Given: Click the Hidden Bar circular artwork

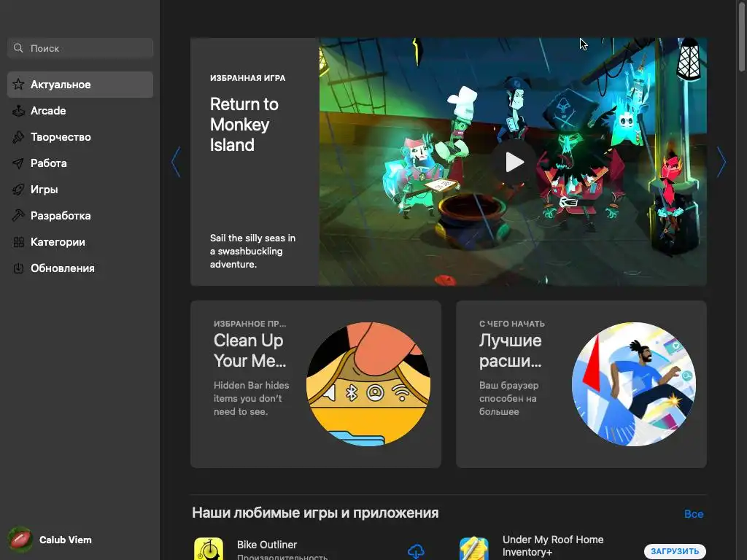Looking at the screenshot, I should click(x=368, y=384).
